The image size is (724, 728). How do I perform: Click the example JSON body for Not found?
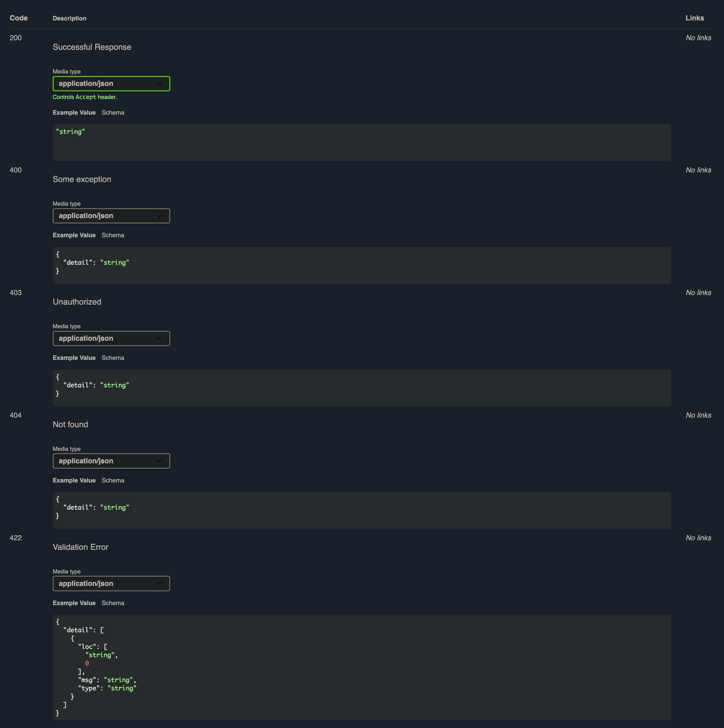[x=362, y=510]
